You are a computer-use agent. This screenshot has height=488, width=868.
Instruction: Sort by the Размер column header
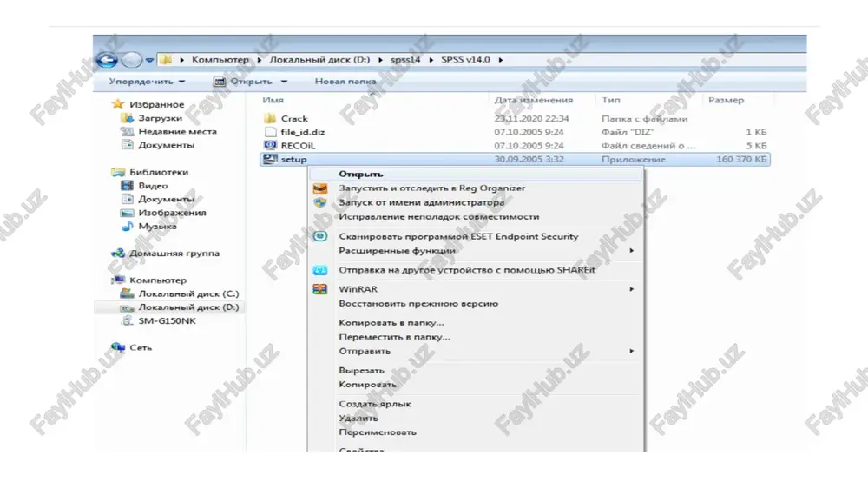pos(726,100)
